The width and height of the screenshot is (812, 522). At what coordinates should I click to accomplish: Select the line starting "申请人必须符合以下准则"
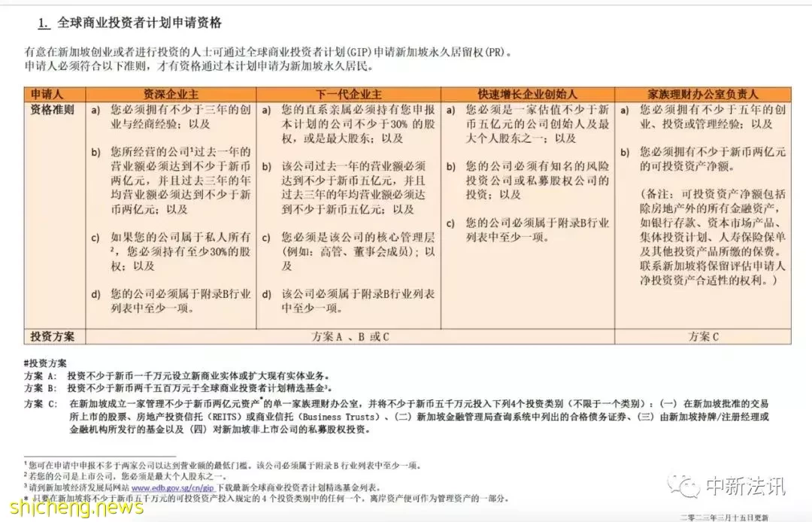click(198, 66)
